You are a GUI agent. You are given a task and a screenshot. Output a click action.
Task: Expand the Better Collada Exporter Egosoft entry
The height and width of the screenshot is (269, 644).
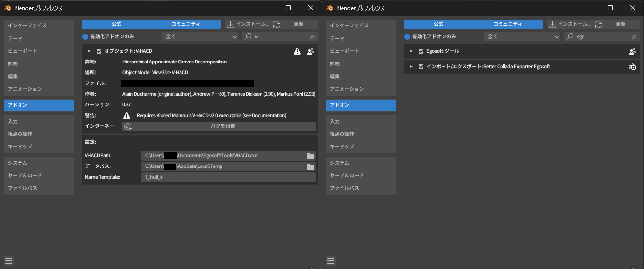click(x=411, y=67)
